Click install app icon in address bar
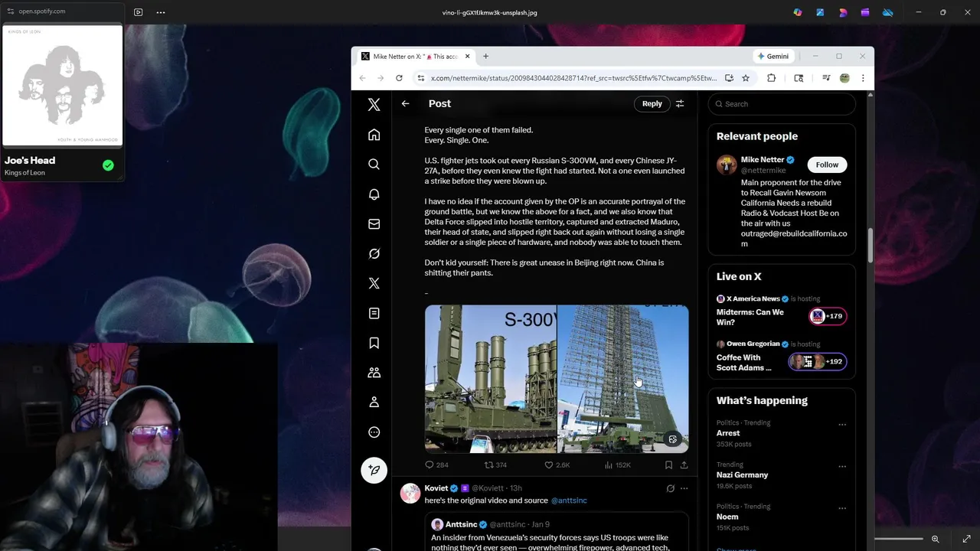The image size is (980, 551). click(729, 78)
